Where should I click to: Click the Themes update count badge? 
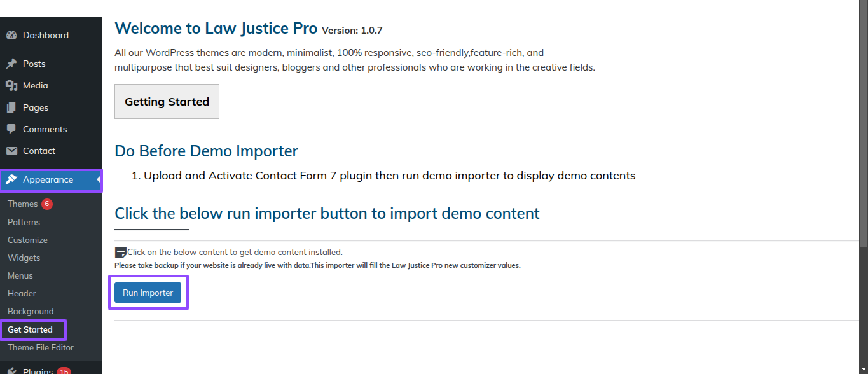tap(47, 204)
